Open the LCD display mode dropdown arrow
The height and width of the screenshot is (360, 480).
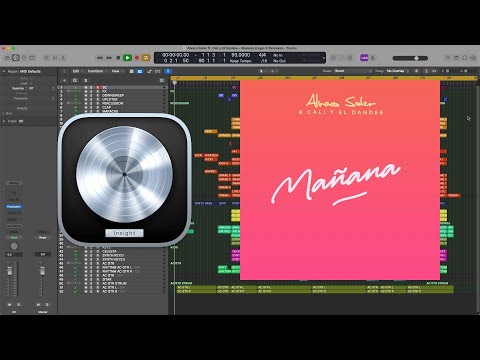point(324,58)
